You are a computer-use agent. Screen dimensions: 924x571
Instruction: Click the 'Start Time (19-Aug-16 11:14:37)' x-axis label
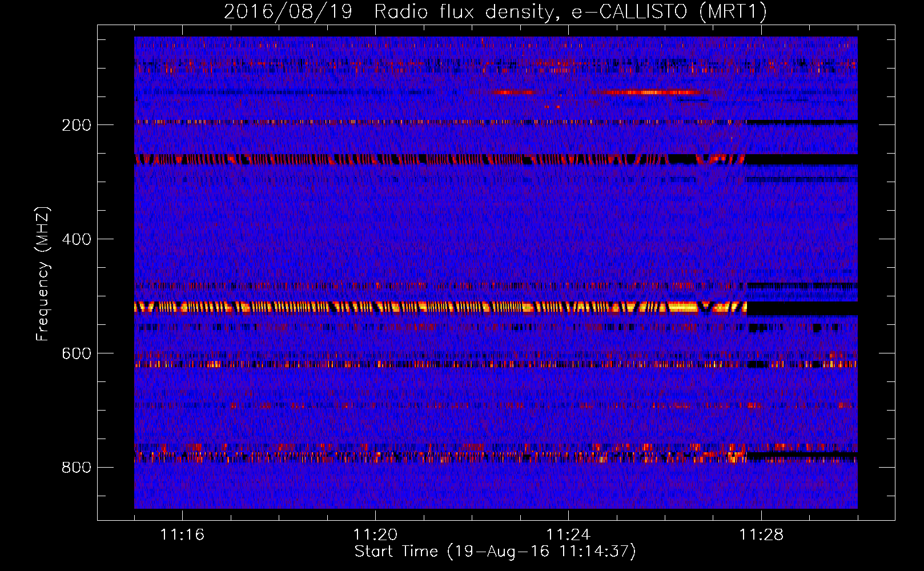[495, 552]
